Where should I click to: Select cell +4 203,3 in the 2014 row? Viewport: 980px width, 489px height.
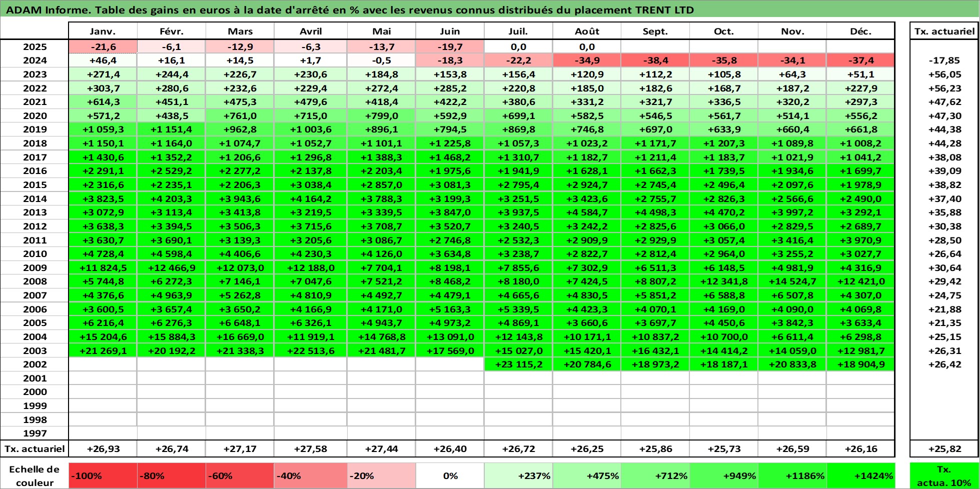[x=172, y=199]
